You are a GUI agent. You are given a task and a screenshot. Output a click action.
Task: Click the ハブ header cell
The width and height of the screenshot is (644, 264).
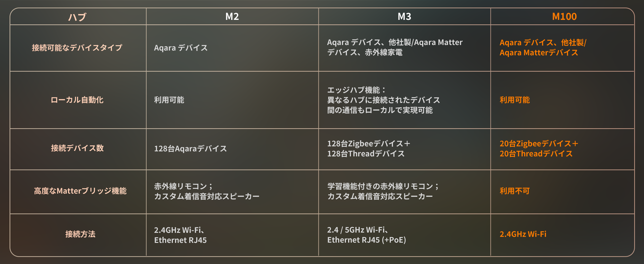pos(77,17)
